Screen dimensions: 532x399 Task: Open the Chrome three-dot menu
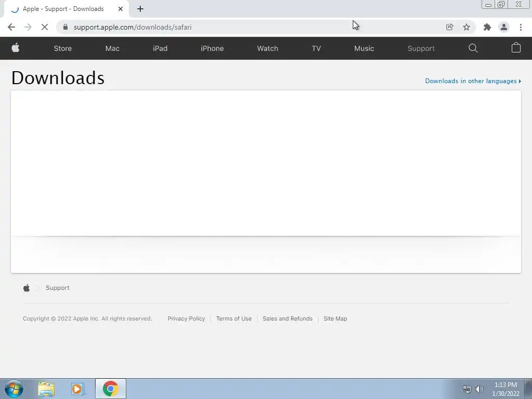521,27
